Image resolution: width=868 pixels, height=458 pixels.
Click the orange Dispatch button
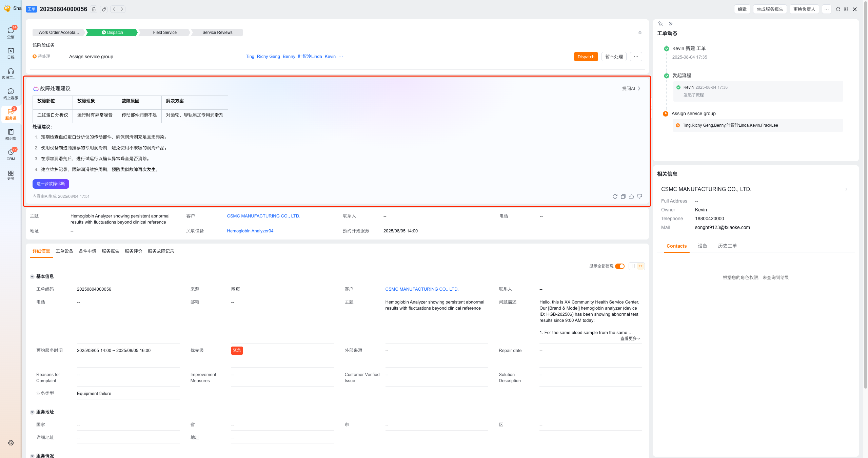pyautogui.click(x=586, y=57)
